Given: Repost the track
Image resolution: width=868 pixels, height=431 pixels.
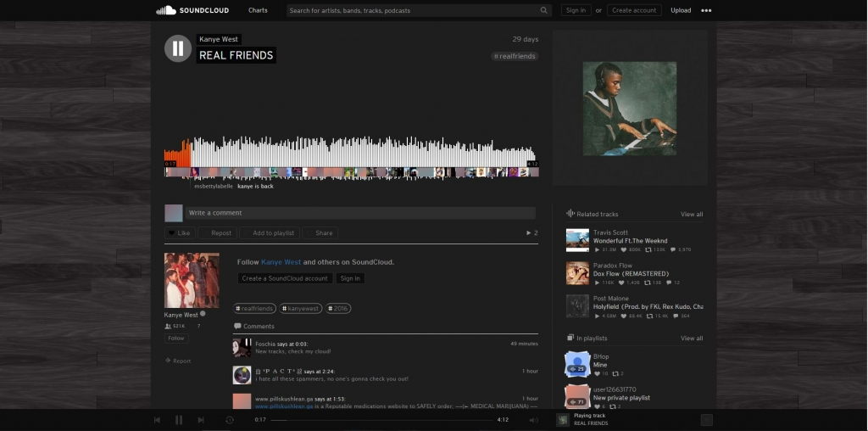Looking at the screenshot, I should (x=218, y=232).
